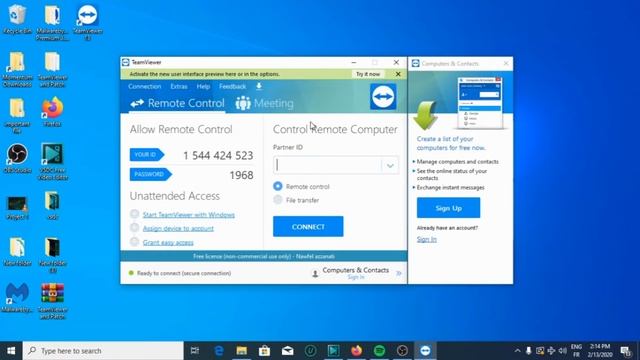Open the notification center icon
Viewport: 640px width, 360px height.
point(626,351)
